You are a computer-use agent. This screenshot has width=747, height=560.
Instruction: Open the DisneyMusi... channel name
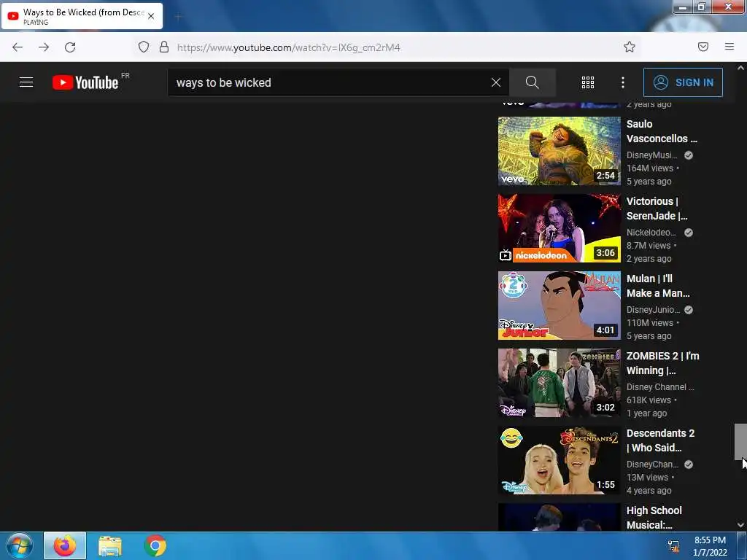click(x=651, y=155)
